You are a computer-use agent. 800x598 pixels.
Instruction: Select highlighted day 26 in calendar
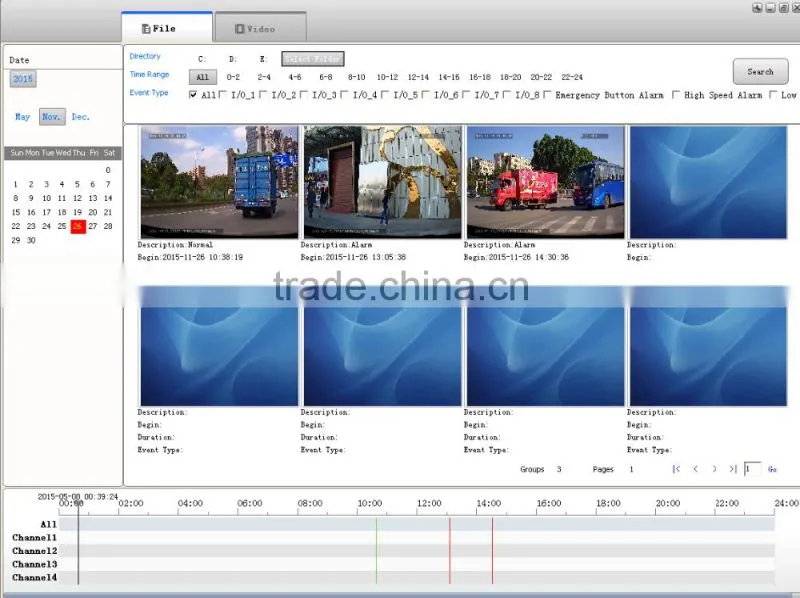tap(78, 227)
